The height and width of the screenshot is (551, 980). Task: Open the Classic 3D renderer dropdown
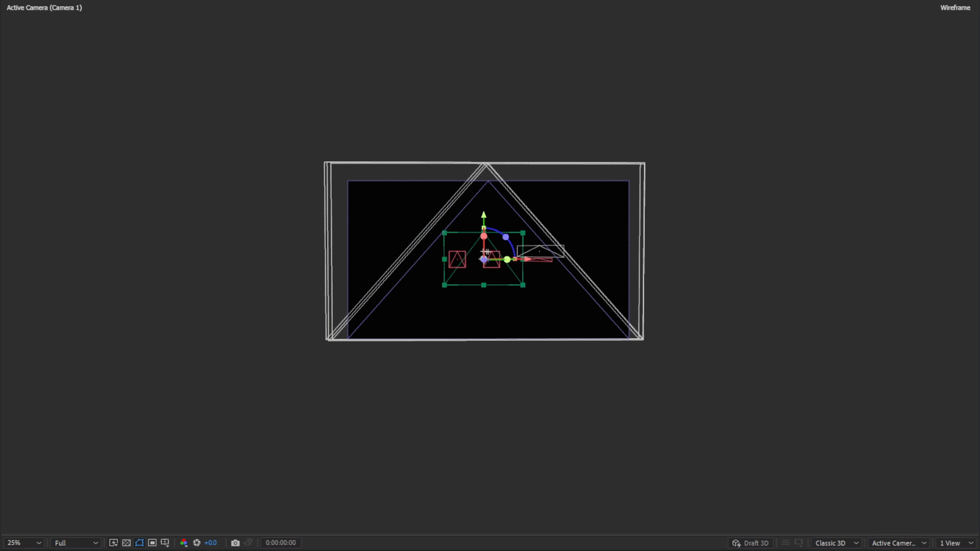pos(837,543)
